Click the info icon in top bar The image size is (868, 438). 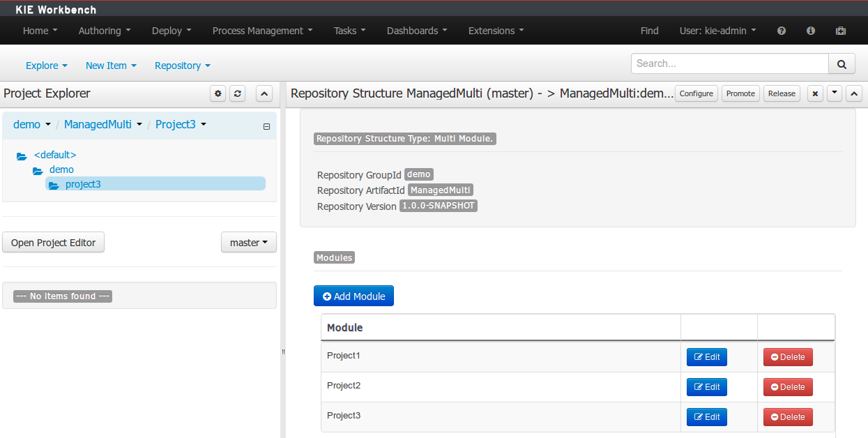click(810, 31)
